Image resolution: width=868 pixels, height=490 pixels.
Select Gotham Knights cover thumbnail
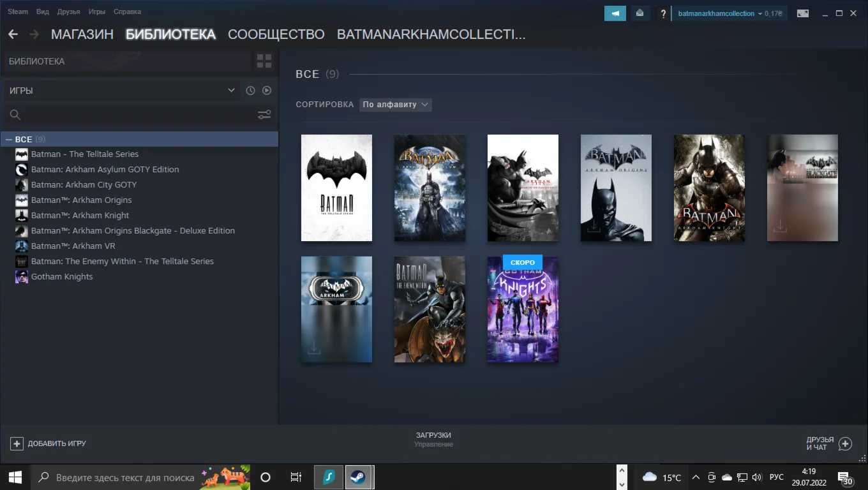click(x=523, y=309)
